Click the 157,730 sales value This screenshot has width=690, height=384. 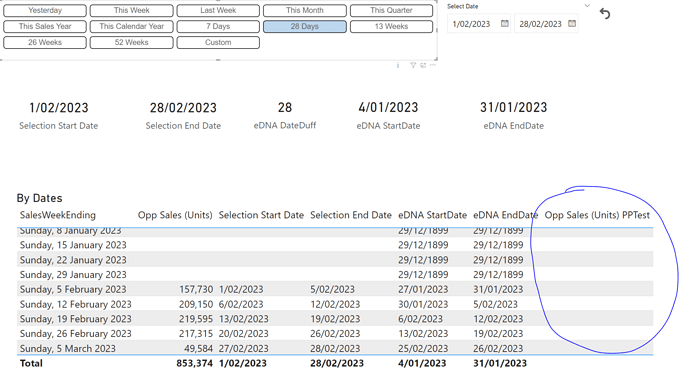click(x=196, y=289)
